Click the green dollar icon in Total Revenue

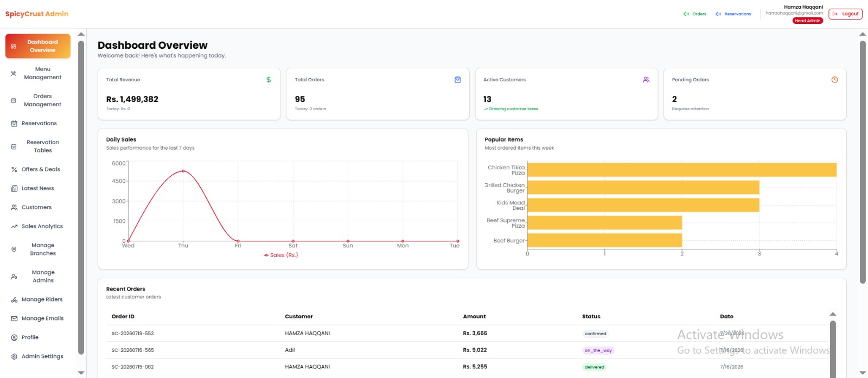click(269, 80)
